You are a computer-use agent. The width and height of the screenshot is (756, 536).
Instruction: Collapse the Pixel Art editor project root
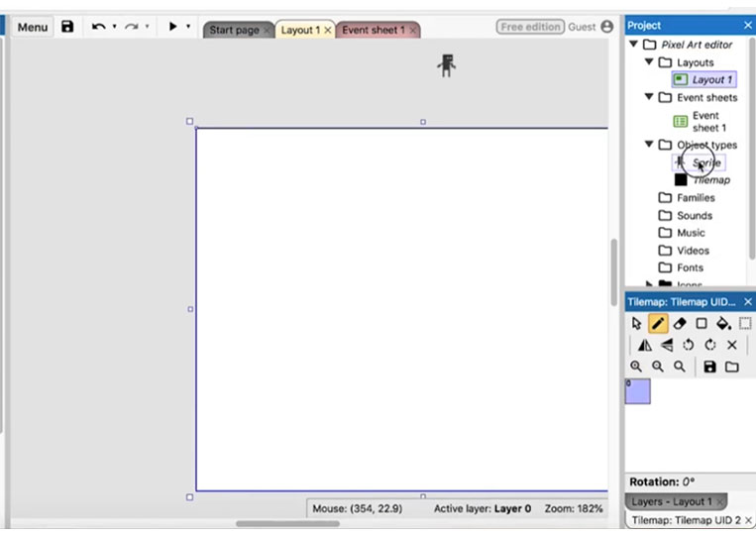tap(634, 45)
